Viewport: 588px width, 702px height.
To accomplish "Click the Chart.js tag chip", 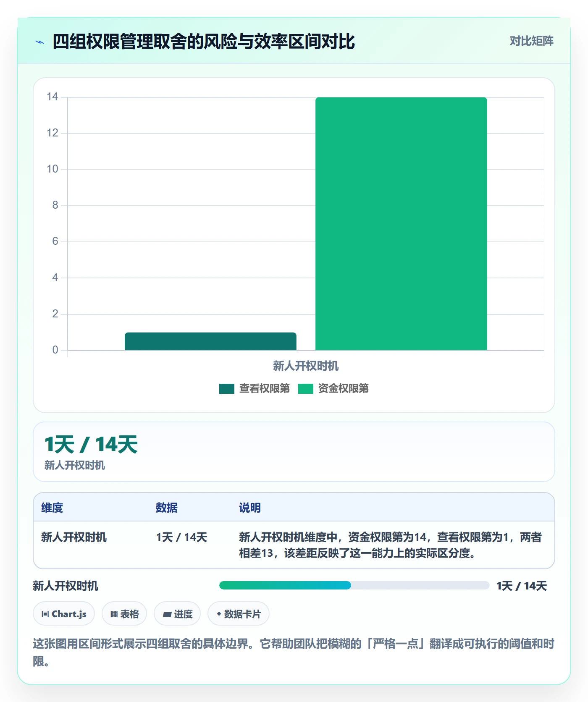I will (64, 614).
